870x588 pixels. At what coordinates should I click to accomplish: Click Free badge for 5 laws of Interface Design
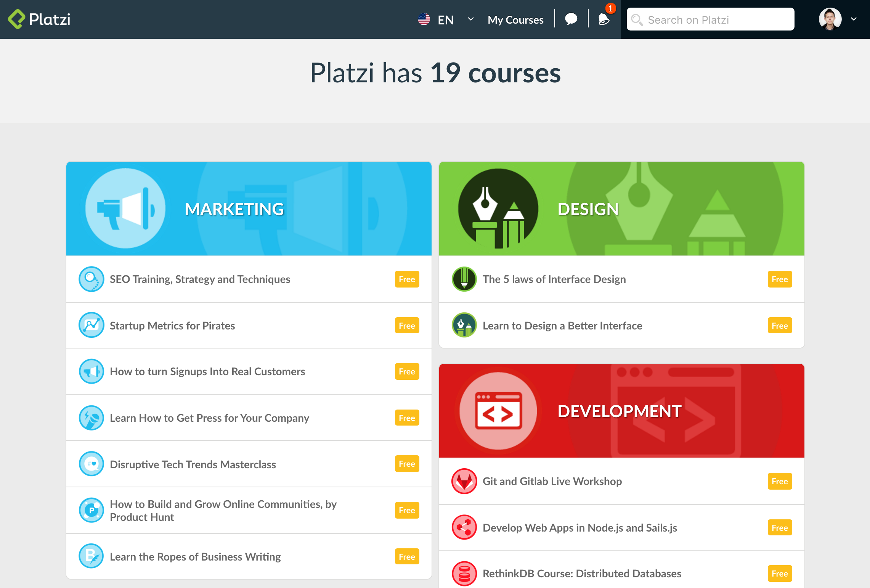point(780,279)
